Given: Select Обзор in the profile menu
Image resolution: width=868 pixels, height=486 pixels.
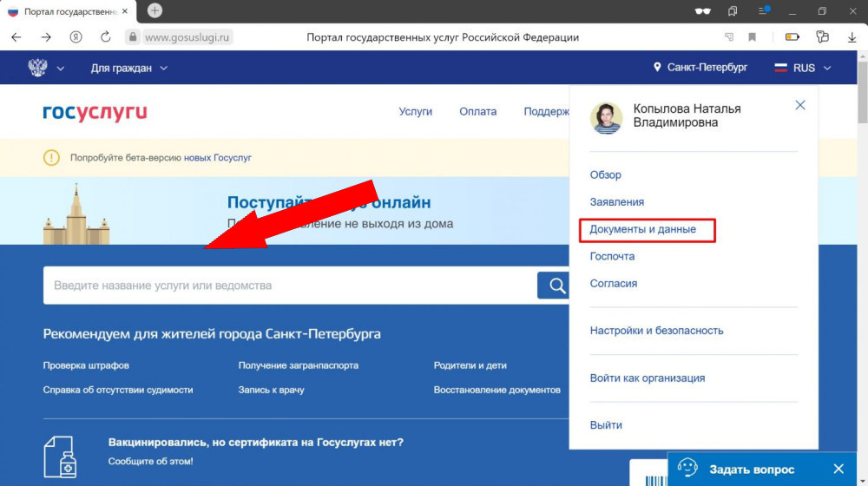Looking at the screenshot, I should click(605, 175).
